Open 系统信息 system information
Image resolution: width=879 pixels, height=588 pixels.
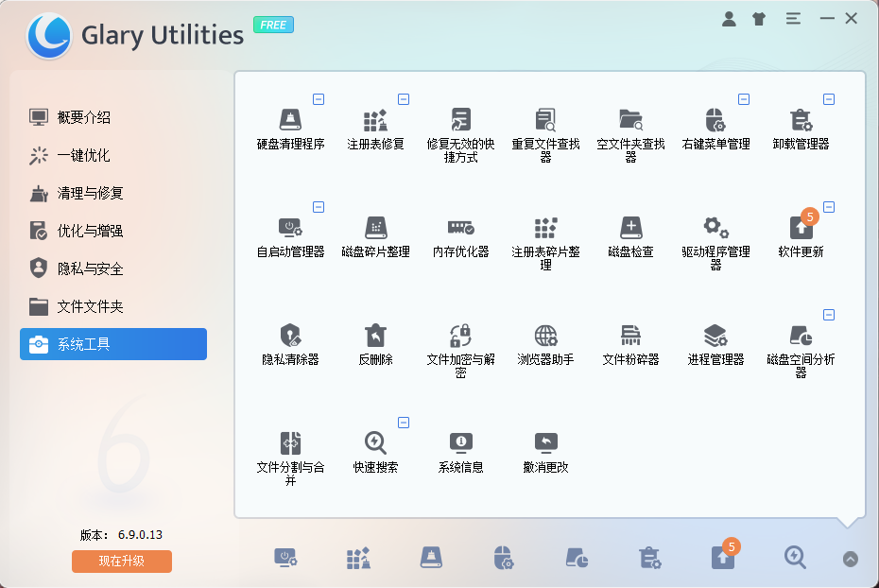(461, 453)
